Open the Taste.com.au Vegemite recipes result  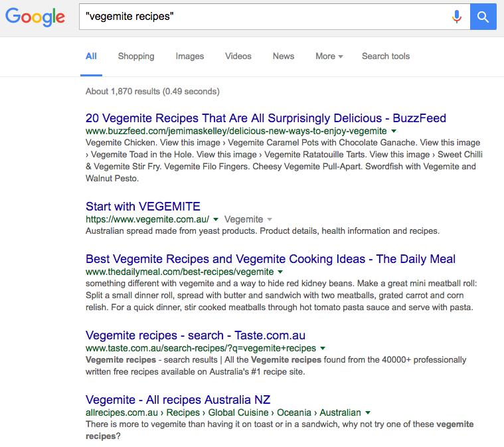(195, 335)
